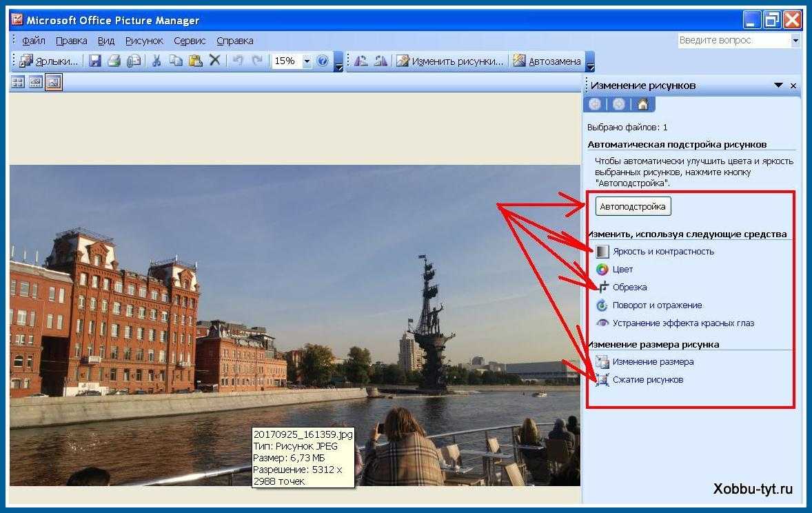Open the Сервис menu

point(190,41)
